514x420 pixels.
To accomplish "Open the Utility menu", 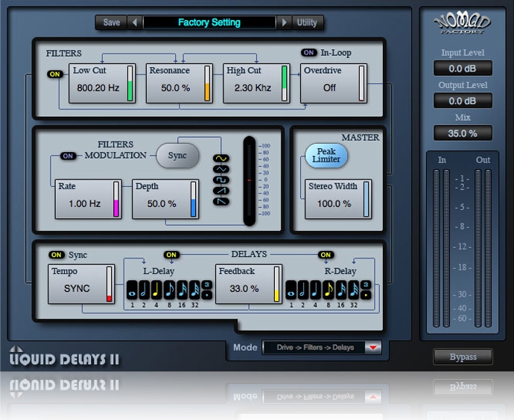I will point(307,22).
